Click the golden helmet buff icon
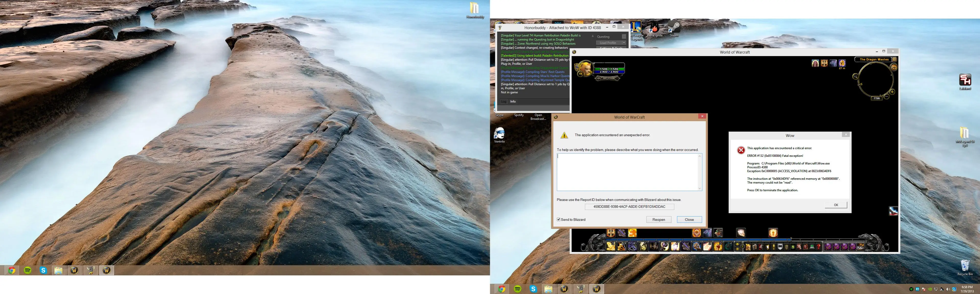The width and height of the screenshot is (980, 294). coord(842,63)
